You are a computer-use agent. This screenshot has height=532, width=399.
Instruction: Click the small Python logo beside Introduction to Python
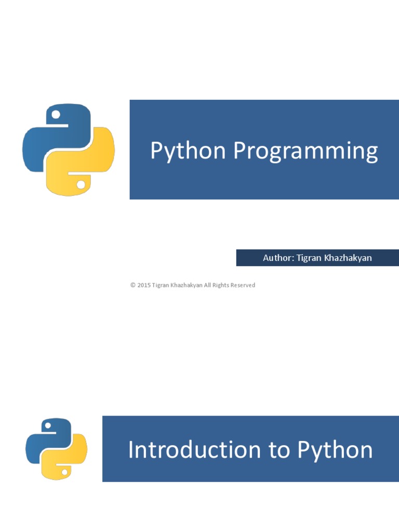coord(56,448)
